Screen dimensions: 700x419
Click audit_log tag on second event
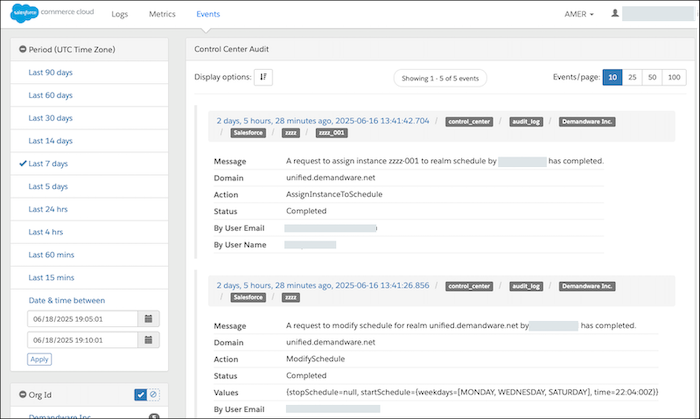(526, 286)
